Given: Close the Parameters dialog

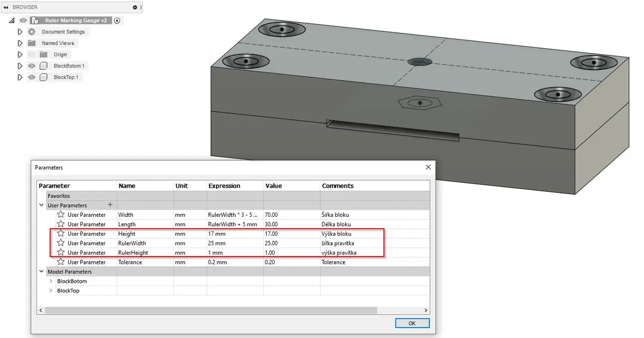Looking at the screenshot, I should [x=428, y=167].
